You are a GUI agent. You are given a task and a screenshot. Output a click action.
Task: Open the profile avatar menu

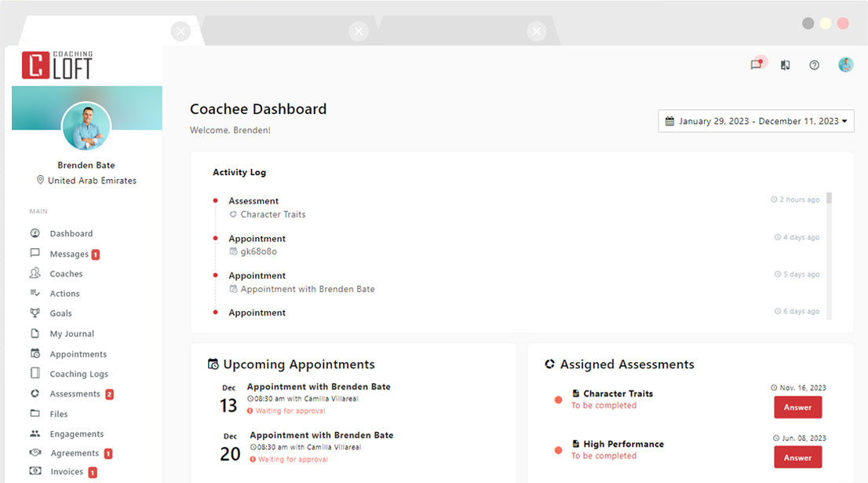pos(845,64)
